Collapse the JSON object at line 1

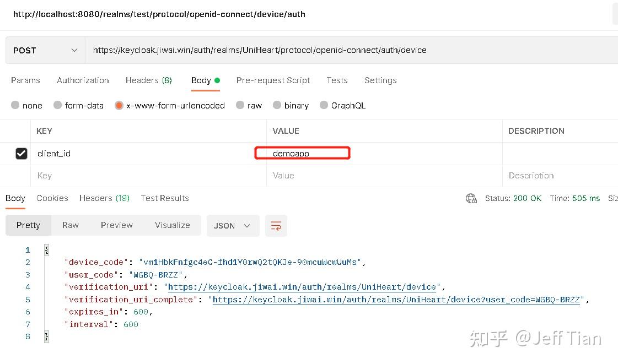click(x=46, y=249)
